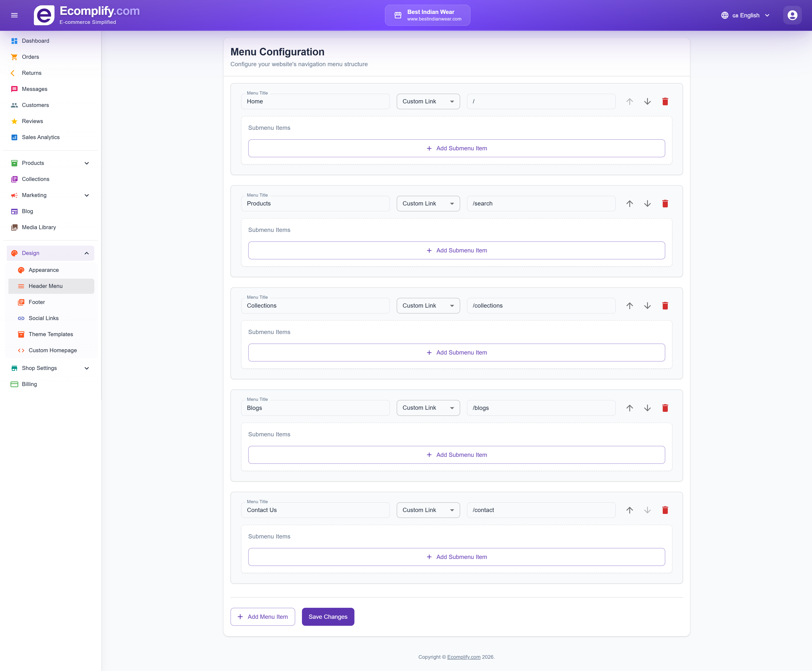
Task: Click the /search URL field for Products
Action: (541, 203)
